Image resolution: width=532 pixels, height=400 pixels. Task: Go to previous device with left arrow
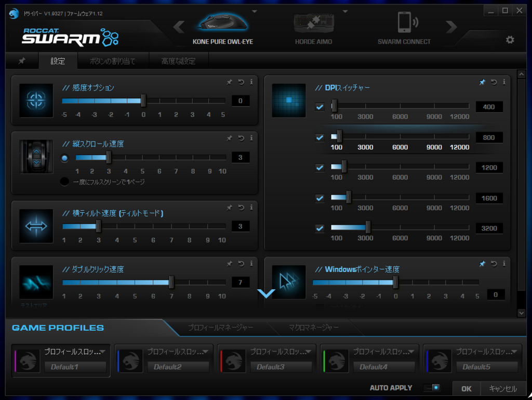tap(179, 27)
